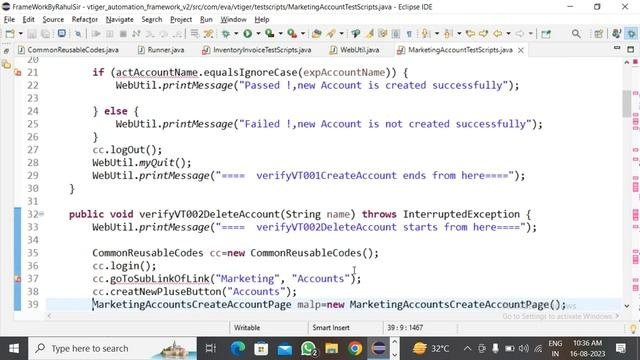Click the Debug bug icon

pyautogui.click(x=225, y=34)
